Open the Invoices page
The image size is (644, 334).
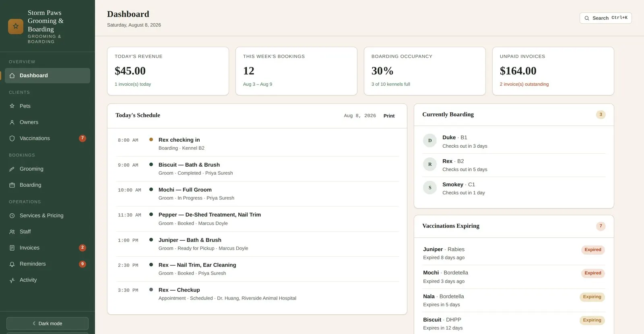click(x=47, y=248)
